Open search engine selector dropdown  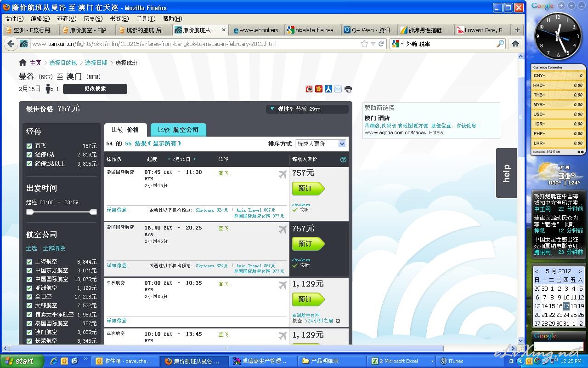tap(398, 44)
